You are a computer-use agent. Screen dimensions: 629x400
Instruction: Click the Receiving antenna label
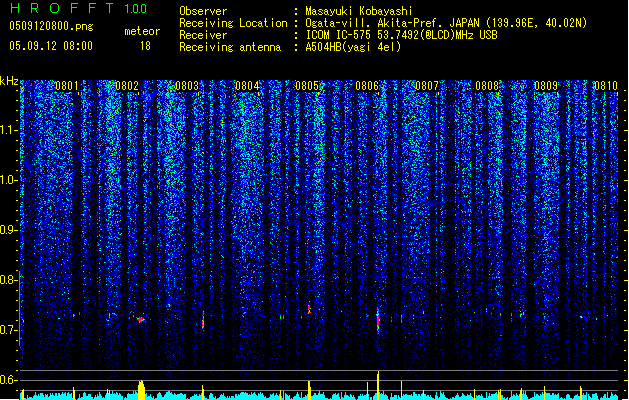(230, 47)
